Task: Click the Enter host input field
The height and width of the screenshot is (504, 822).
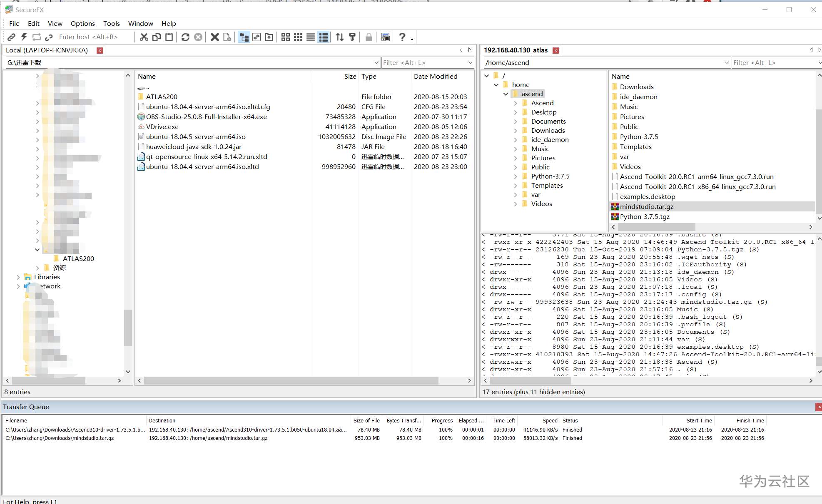Action: pos(88,37)
